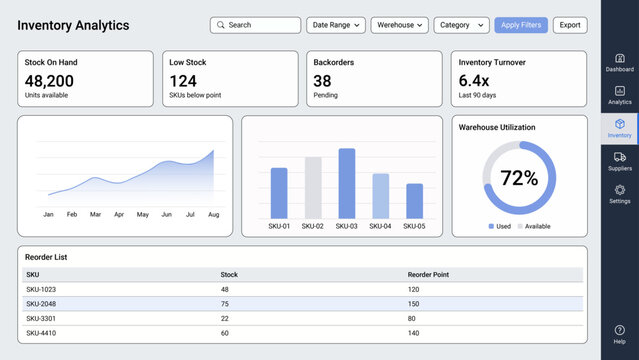Click the Used legend swatch
639x360 pixels.
click(x=491, y=226)
